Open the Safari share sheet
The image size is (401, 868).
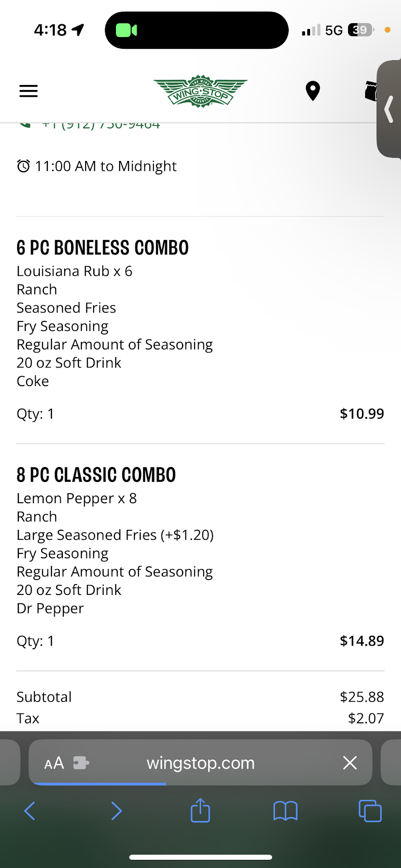pos(200,811)
